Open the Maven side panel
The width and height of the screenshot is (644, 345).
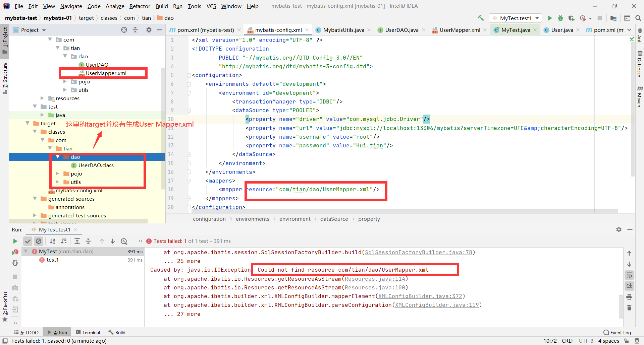click(x=640, y=96)
